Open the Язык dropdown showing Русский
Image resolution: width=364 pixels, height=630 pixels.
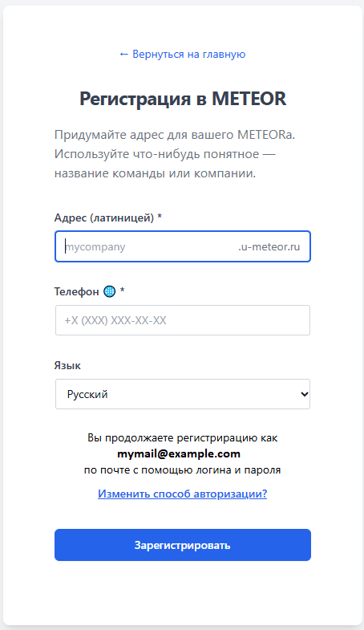point(183,394)
